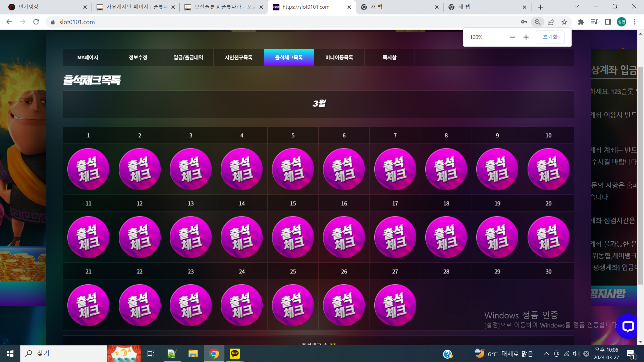Open Task View on the taskbar
Viewport: 644px width, 362px height.
pos(151,354)
